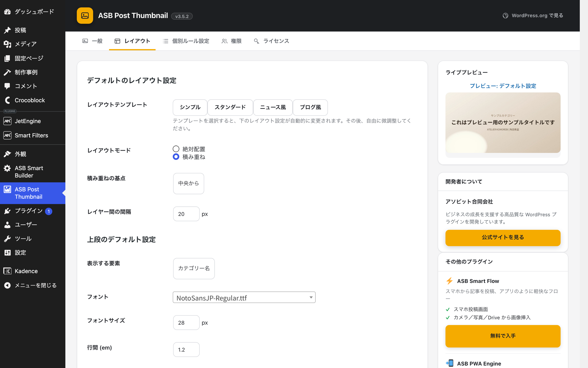Click the ユーザー person icon
588x368 pixels.
(x=7, y=225)
